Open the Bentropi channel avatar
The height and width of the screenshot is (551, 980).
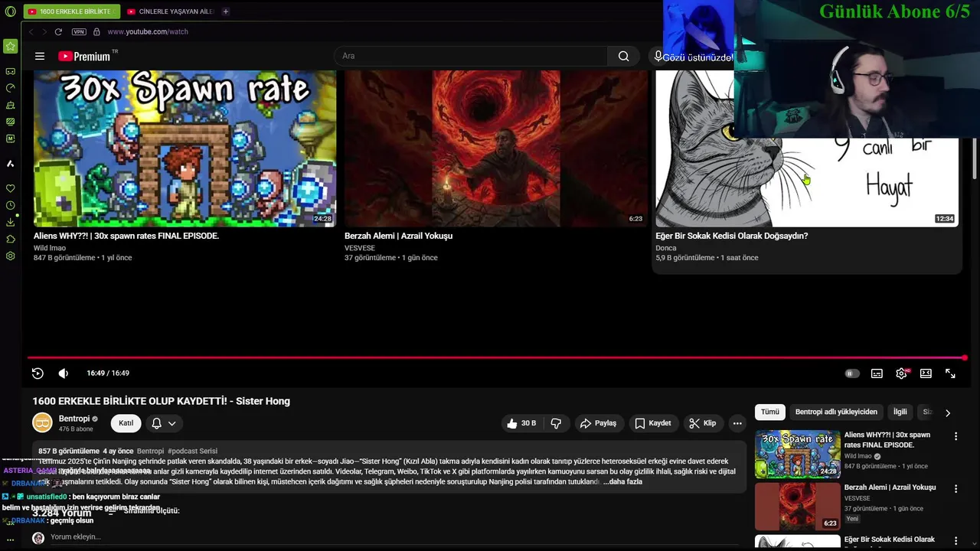[x=42, y=422]
